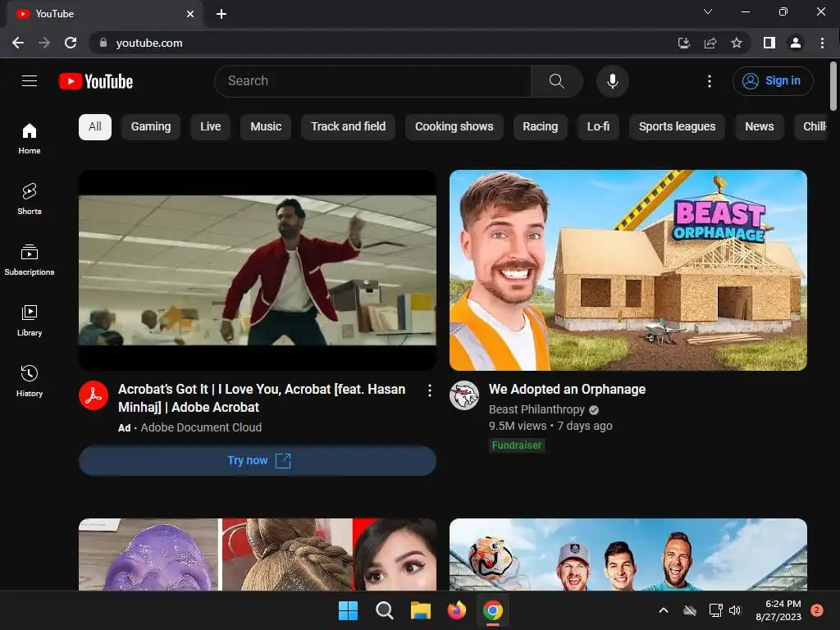840x630 pixels.
Task: Select the Racing filter chip
Action: coord(540,127)
